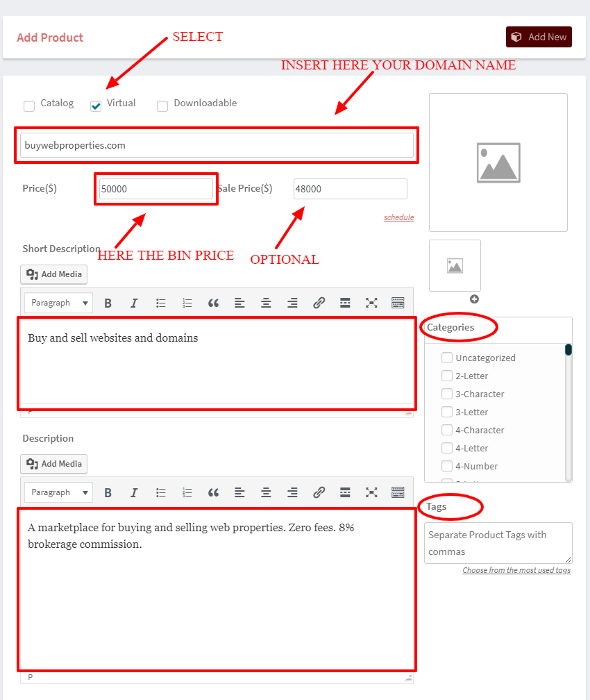Select the 3-Letter category checkbox
Screen dimensions: 590x700
447,412
